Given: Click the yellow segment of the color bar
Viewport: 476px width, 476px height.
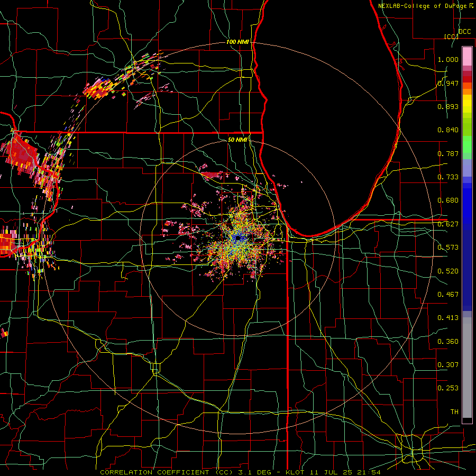Looking at the screenshot, I should 467,104.
